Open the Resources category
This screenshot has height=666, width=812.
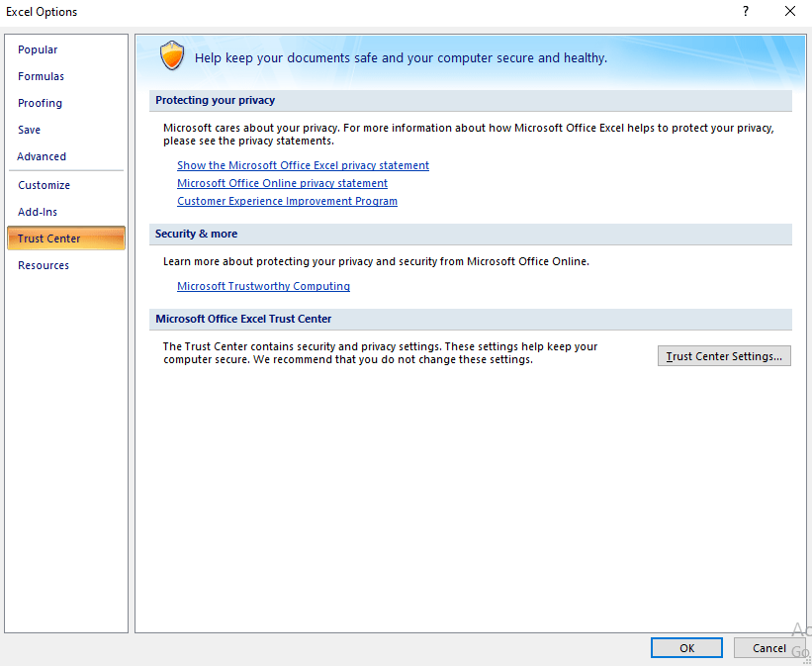coord(44,265)
